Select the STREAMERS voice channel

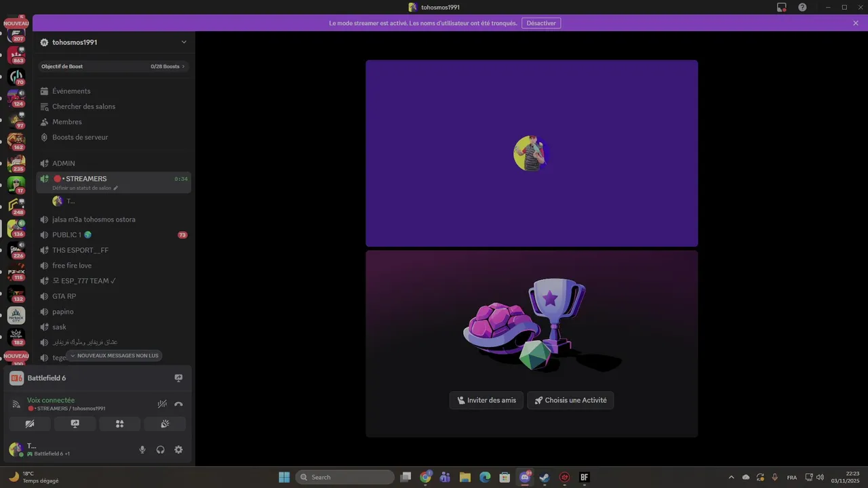pyautogui.click(x=114, y=179)
